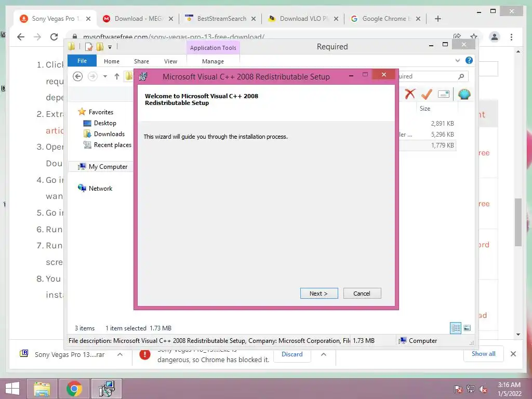Open the File menu in Explorer window
532x399 pixels.
coord(82,61)
